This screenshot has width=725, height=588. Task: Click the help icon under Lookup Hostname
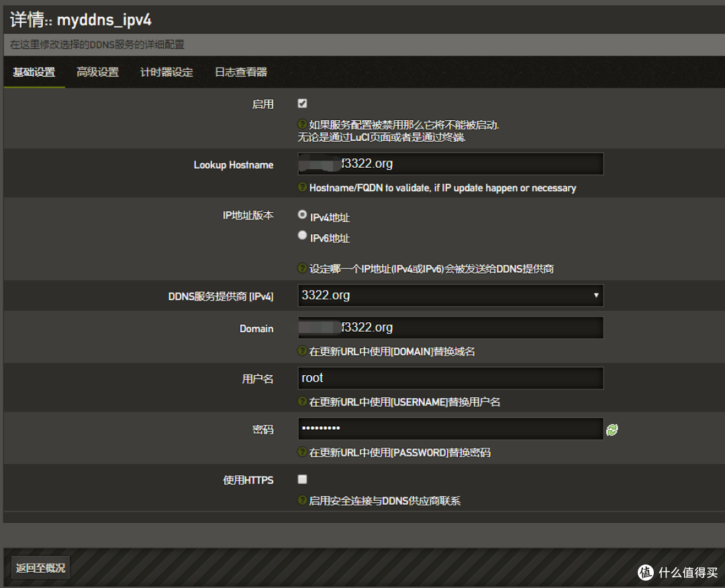(x=301, y=189)
